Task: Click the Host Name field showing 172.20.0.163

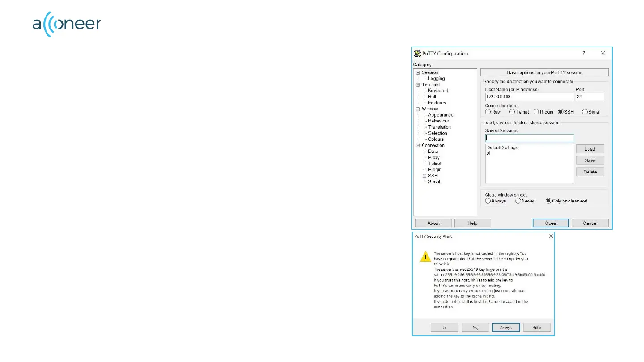Action: [529, 97]
